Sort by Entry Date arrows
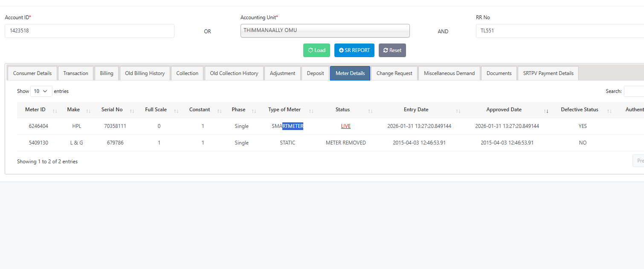This screenshot has width=644, height=269. point(458,111)
